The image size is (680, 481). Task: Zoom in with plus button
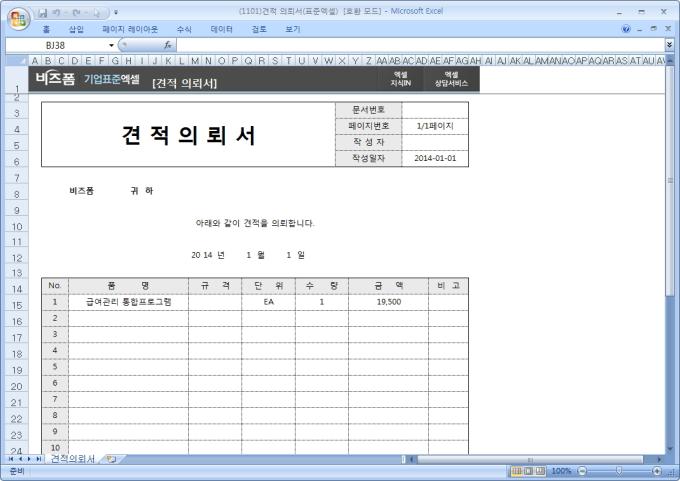[x=657, y=471]
